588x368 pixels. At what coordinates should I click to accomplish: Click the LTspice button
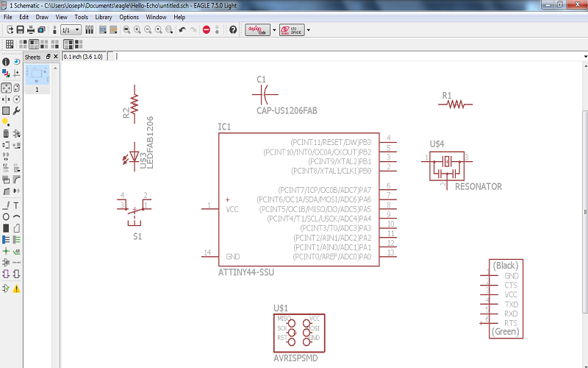pyautogui.click(x=292, y=29)
